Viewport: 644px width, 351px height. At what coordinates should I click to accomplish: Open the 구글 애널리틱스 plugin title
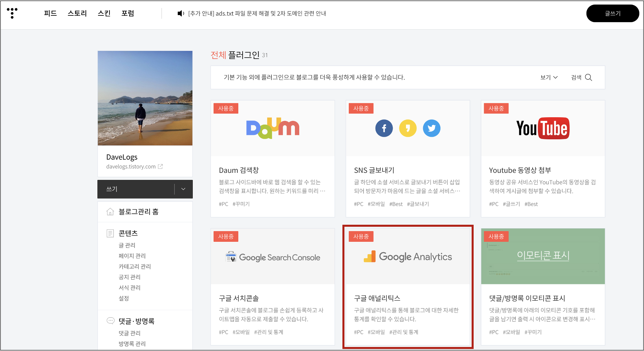(377, 298)
